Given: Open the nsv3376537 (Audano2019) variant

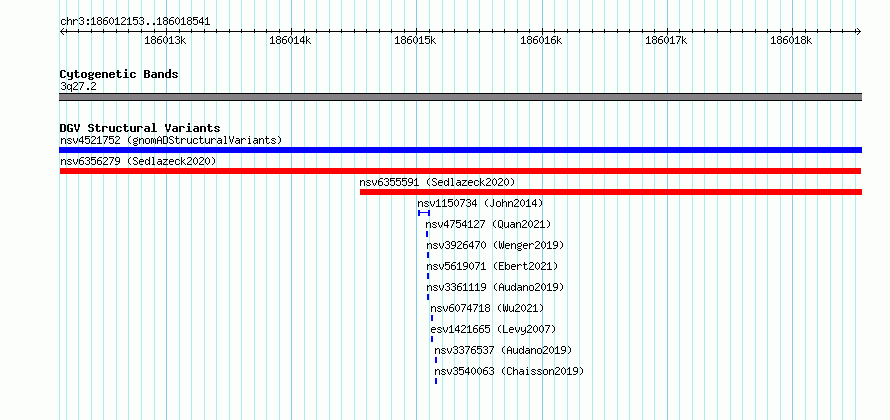Looking at the screenshot, I should [503, 350].
